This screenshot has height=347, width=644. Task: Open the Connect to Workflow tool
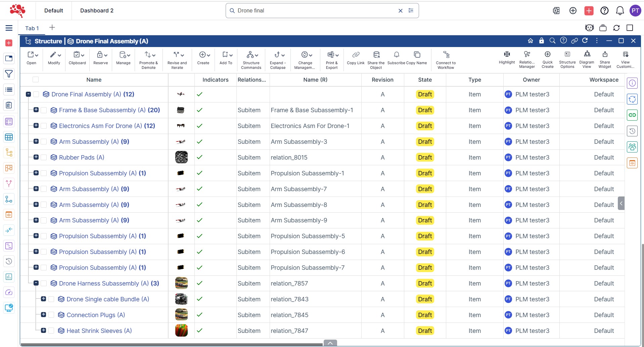tap(446, 55)
